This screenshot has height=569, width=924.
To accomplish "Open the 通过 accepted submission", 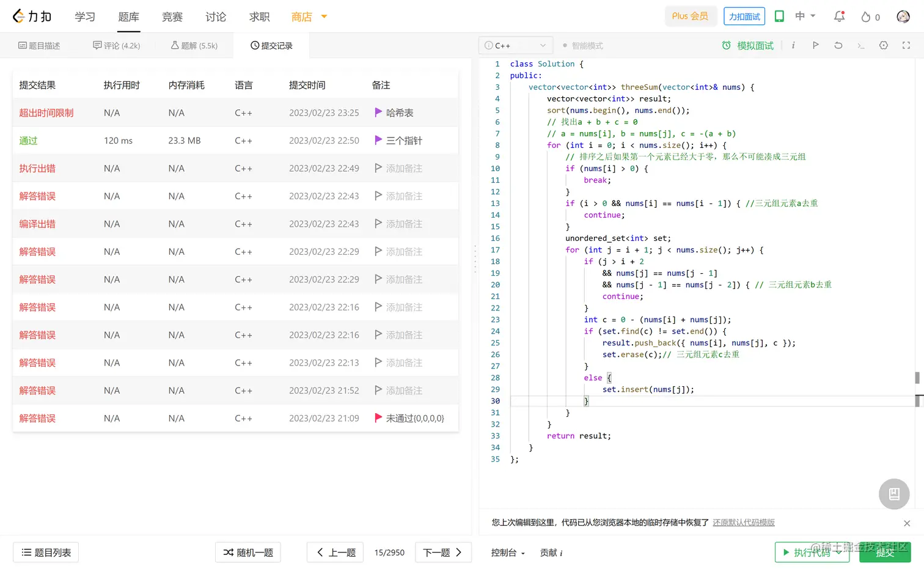I will click(28, 141).
